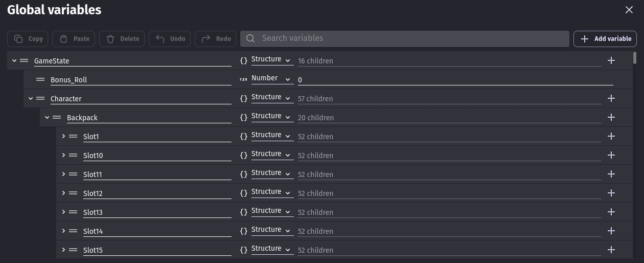Screen dimensions: 644x263
Task: Click the drag handle of Bonus_Roll
Action: point(40,80)
